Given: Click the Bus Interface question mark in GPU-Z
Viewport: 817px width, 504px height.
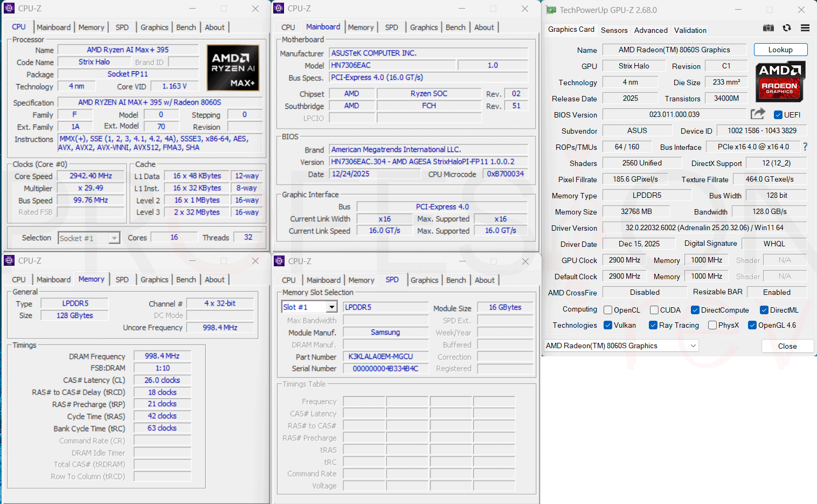Looking at the screenshot, I should click(805, 147).
